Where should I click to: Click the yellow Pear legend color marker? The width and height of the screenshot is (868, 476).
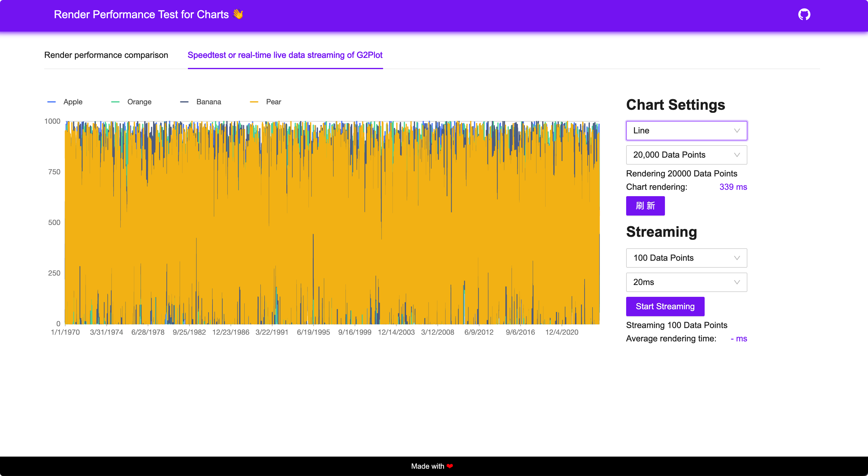(x=254, y=102)
